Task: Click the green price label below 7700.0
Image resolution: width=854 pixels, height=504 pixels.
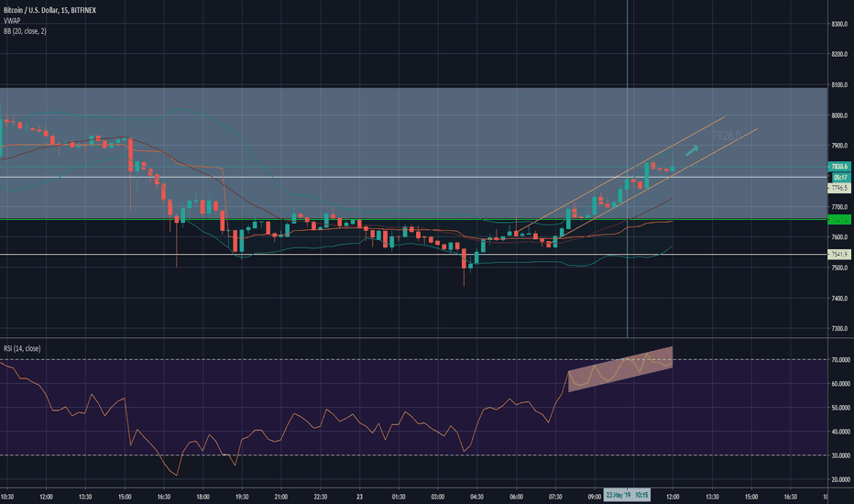Action: tap(839, 220)
